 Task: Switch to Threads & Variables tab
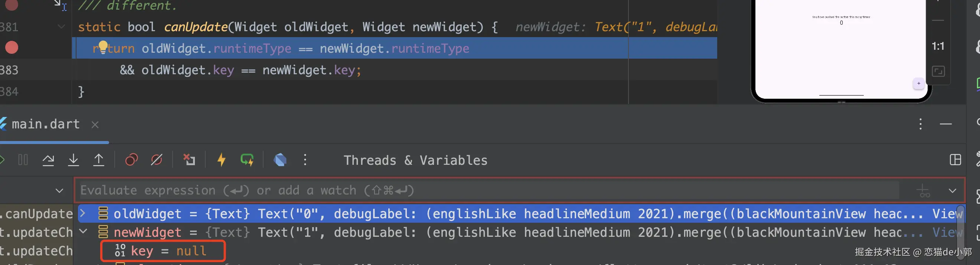415,160
